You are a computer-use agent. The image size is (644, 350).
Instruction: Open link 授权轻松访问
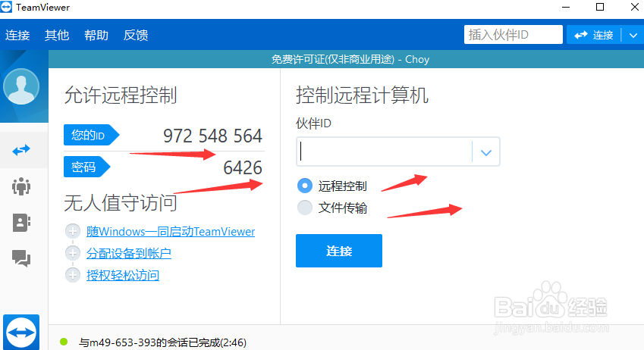[x=123, y=275]
